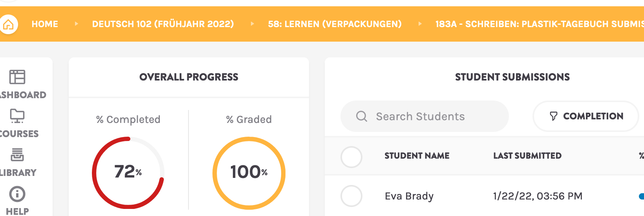Open the Help sidebar icon
The width and height of the screenshot is (644, 216).
pyautogui.click(x=17, y=194)
